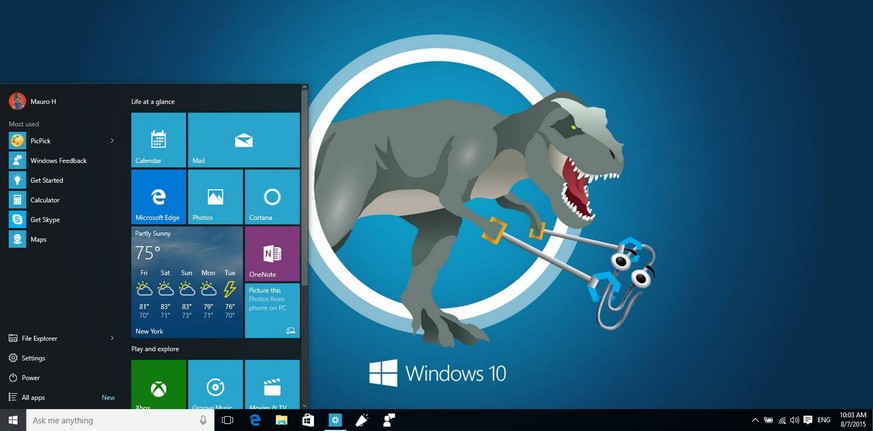Image resolution: width=873 pixels, height=431 pixels.
Task: Open the Action Center notifications icon
Action: point(808,420)
